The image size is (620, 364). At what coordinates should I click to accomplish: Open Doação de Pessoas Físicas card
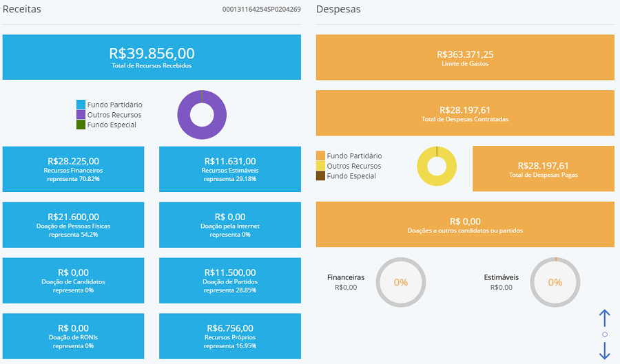[x=73, y=225]
